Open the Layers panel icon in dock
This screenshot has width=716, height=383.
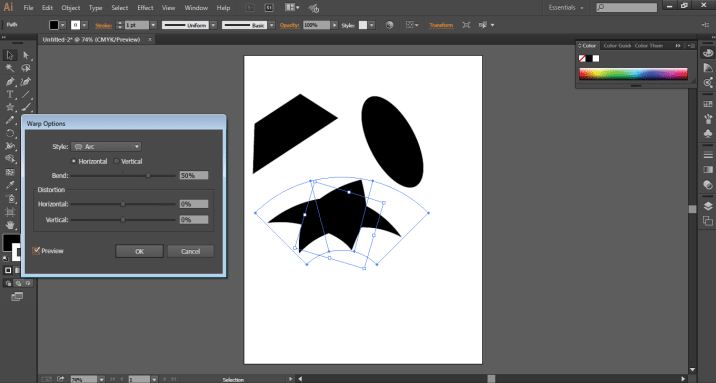(708, 206)
